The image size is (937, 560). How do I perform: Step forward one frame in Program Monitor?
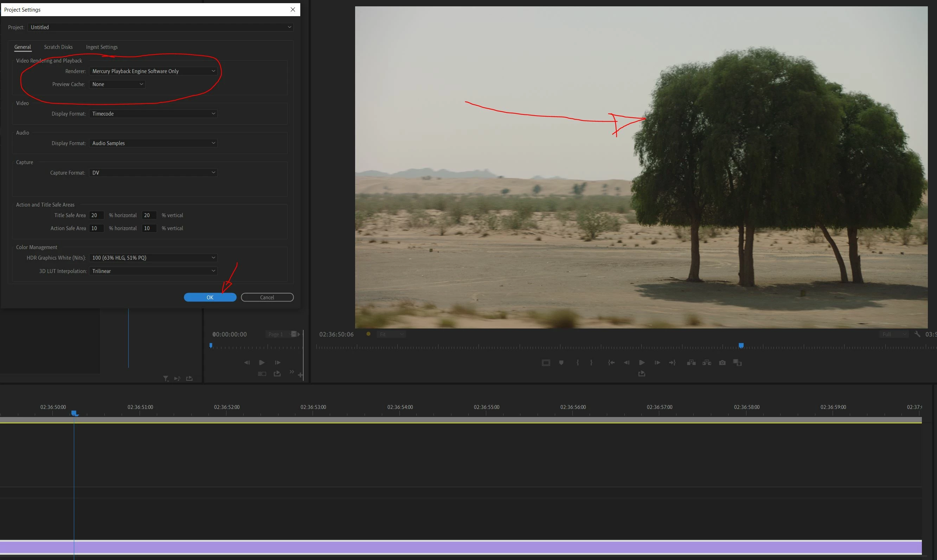(657, 363)
